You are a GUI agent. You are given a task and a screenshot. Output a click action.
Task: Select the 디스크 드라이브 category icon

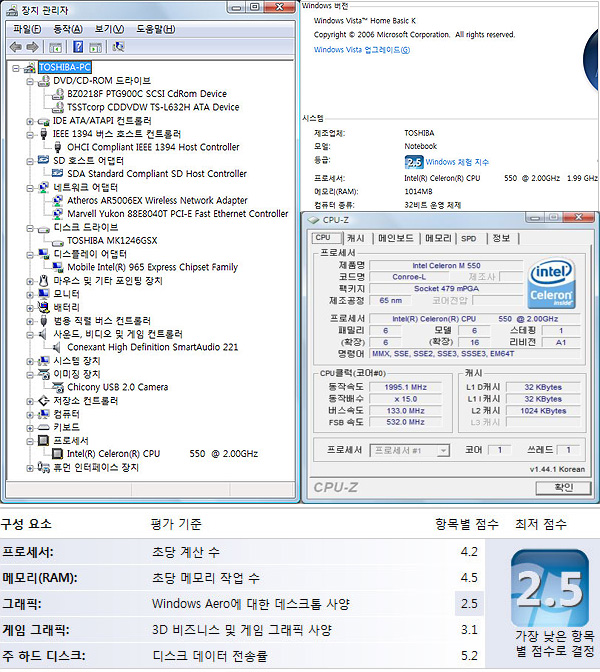[x=44, y=228]
